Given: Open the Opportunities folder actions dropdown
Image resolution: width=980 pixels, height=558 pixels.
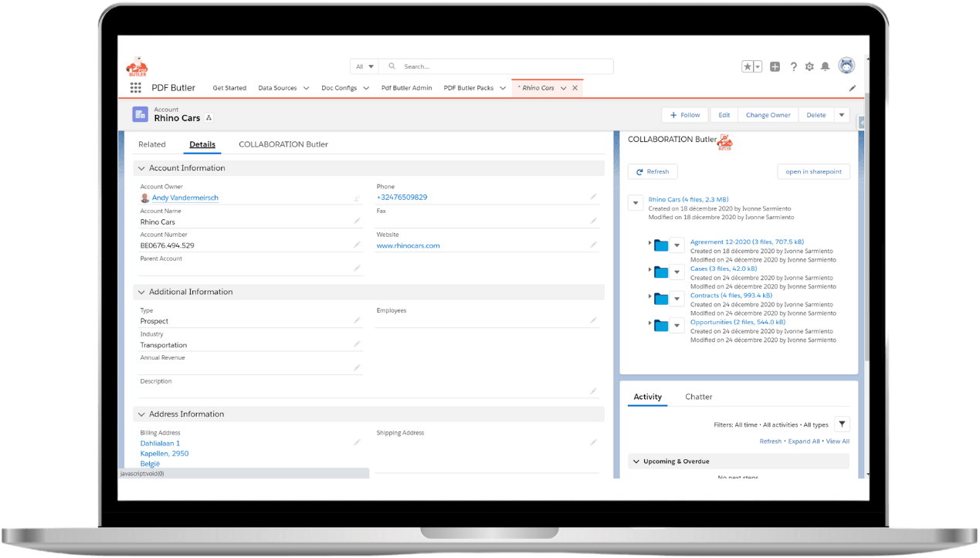Looking at the screenshot, I should pyautogui.click(x=677, y=325).
